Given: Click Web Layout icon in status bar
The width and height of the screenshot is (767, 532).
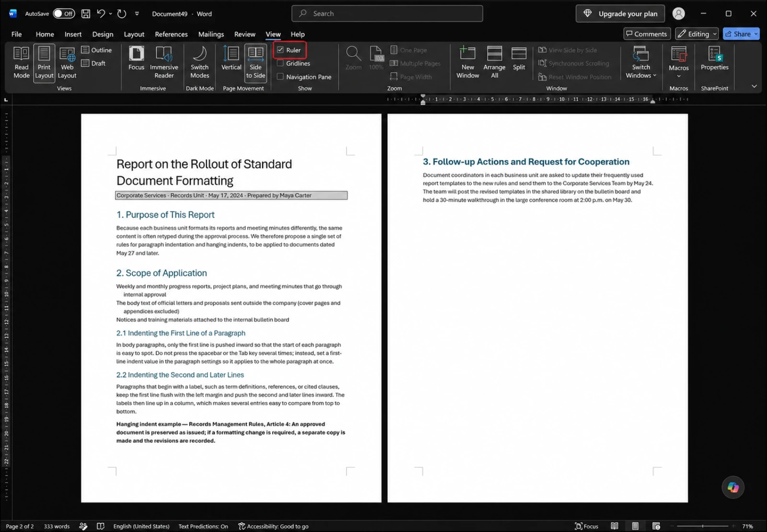Looking at the screenshot, I should [656, 526].
